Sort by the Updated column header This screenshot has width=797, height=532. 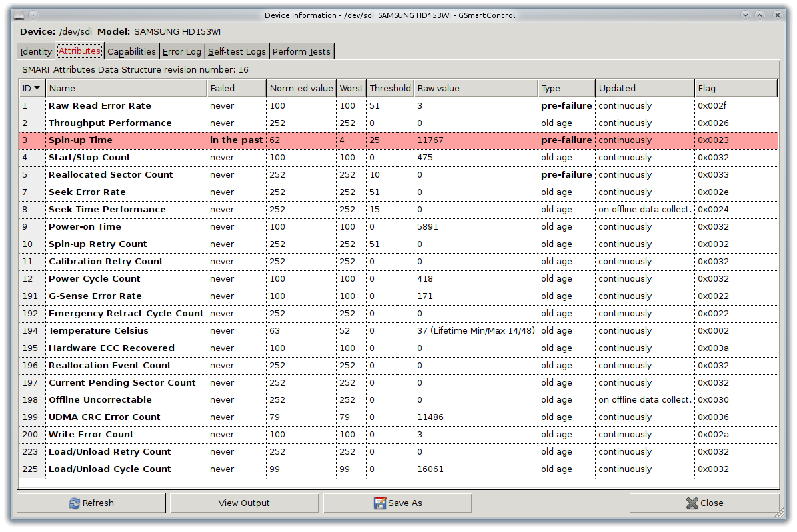pos(645,88)
